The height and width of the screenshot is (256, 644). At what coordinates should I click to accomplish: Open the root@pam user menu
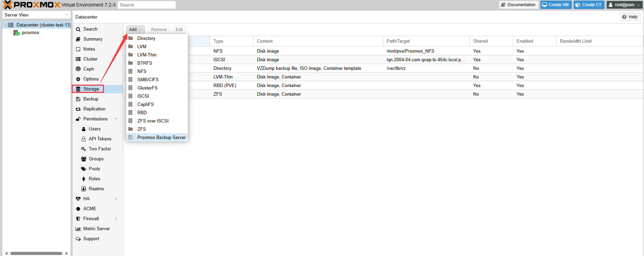coord(625,5)
